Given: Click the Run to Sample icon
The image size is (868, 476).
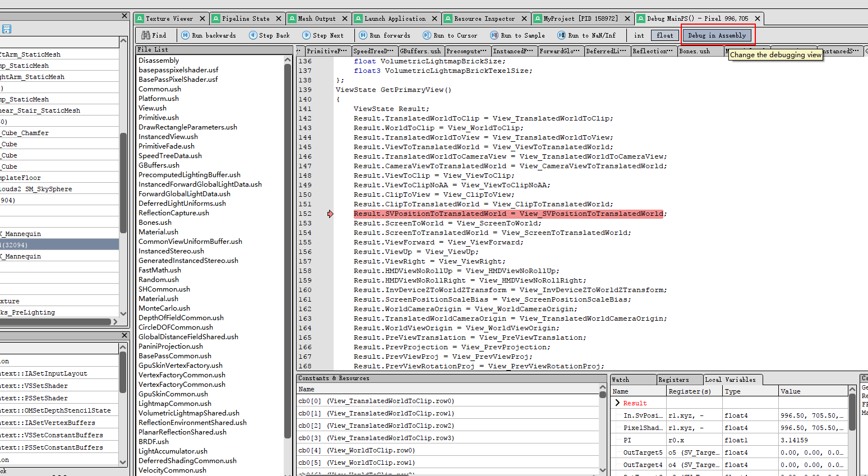Looking at the screenshot, I should pos(494,35).
